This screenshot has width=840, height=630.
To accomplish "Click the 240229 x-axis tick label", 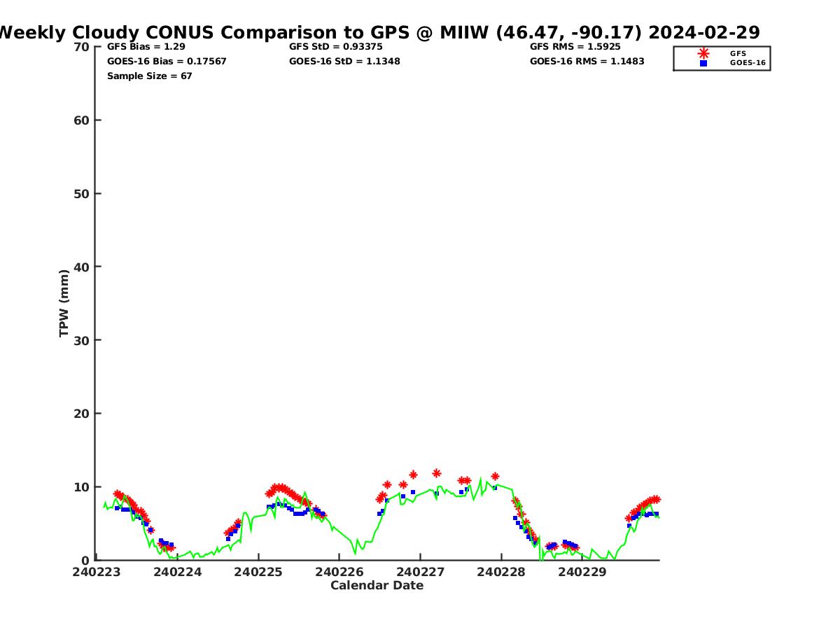I will (x=582, y=572).
